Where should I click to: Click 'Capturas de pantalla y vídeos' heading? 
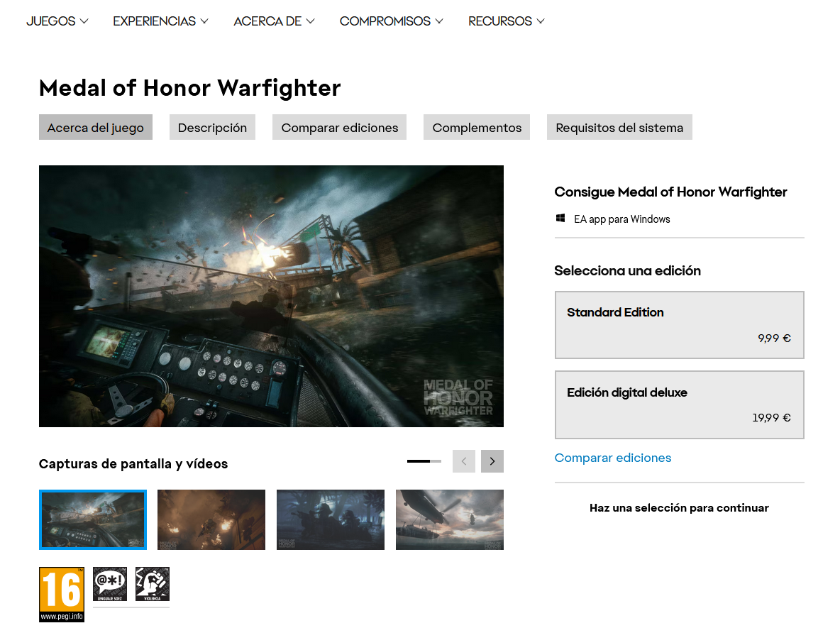[133, 464]
